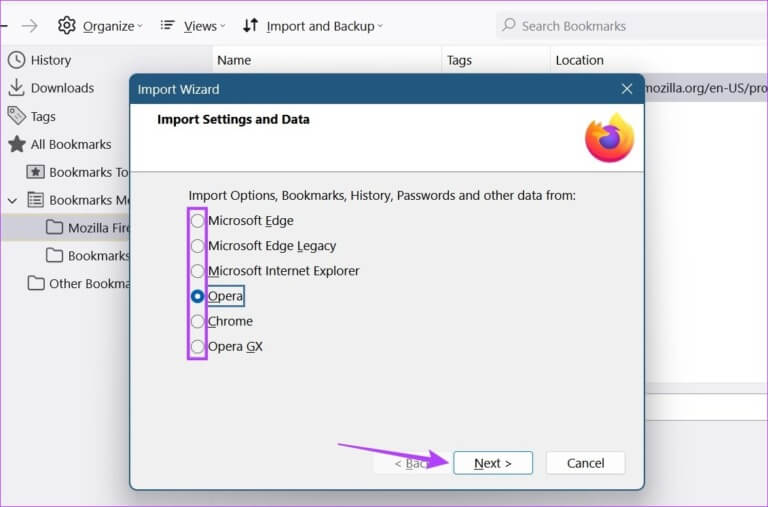Select the Opera GX radio button
The height and width of the screenshot is (507, 768).
pos(197,346)
